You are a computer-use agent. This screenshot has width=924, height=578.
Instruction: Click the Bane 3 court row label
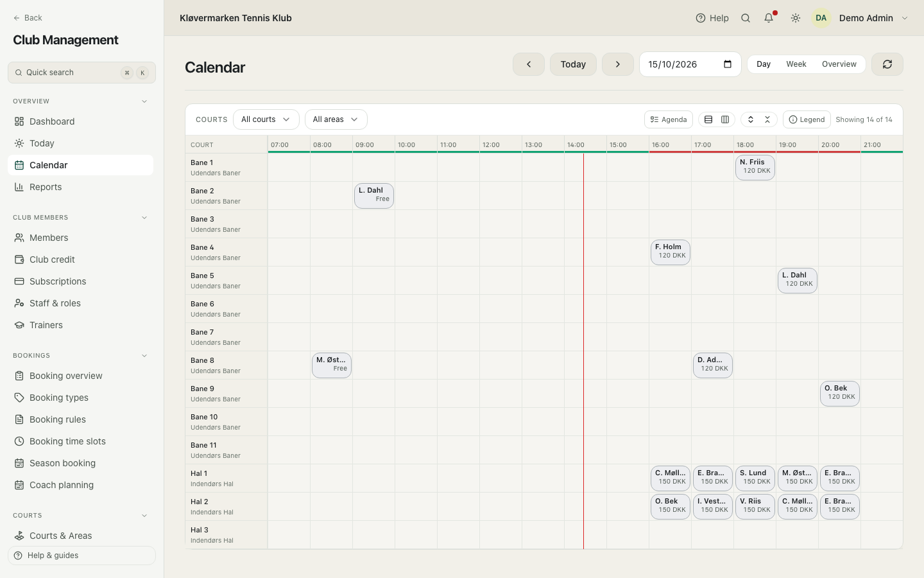click(x=227, y=224)
